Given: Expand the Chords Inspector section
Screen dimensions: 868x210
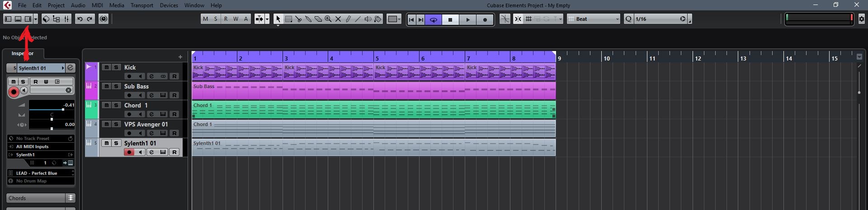Looking at the screenshot, I should coord(41,198).
